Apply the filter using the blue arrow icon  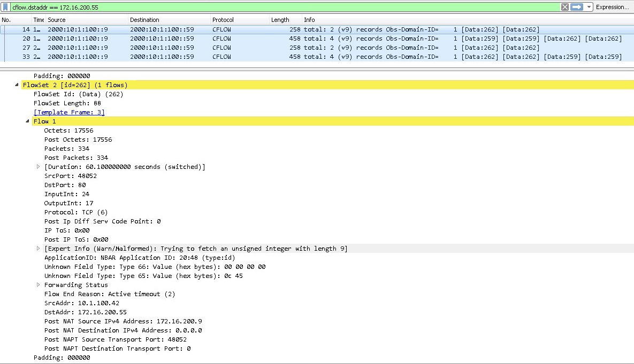click(576, 7)
